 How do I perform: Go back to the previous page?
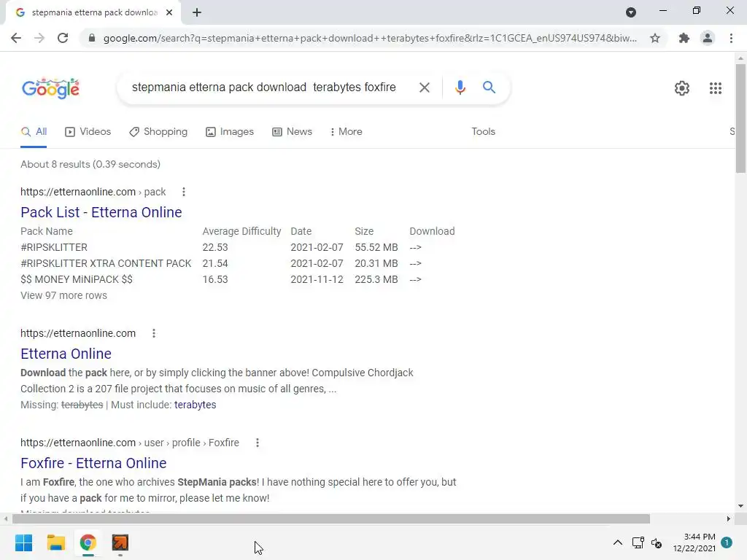coord(16,38)
